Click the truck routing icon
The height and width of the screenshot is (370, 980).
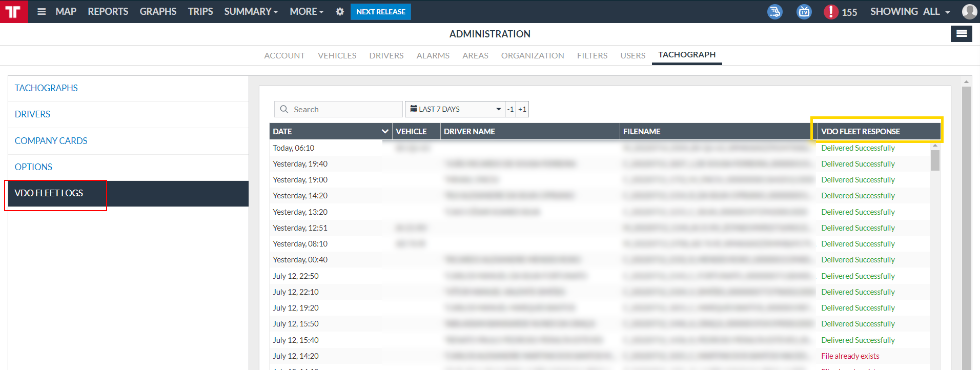774,11
